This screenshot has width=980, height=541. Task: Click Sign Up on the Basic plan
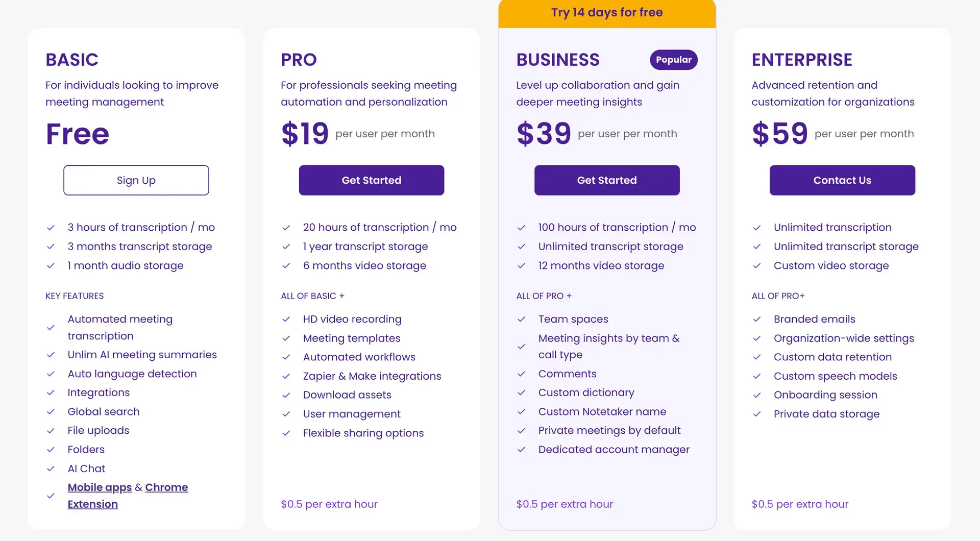(x=136, y=180)
